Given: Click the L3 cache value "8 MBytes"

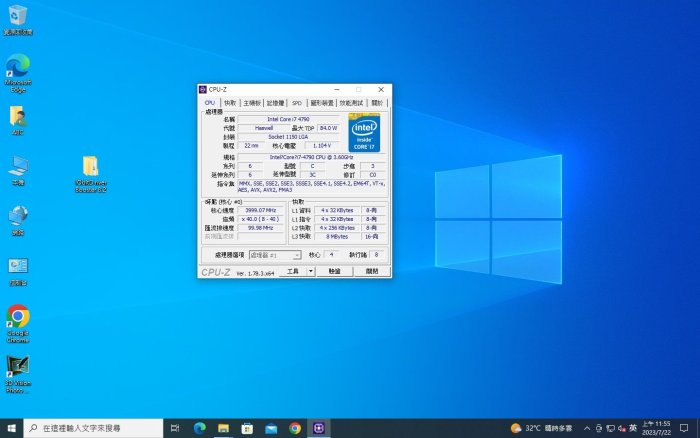Looking at the screenshot, I should [x=337, y=237].
